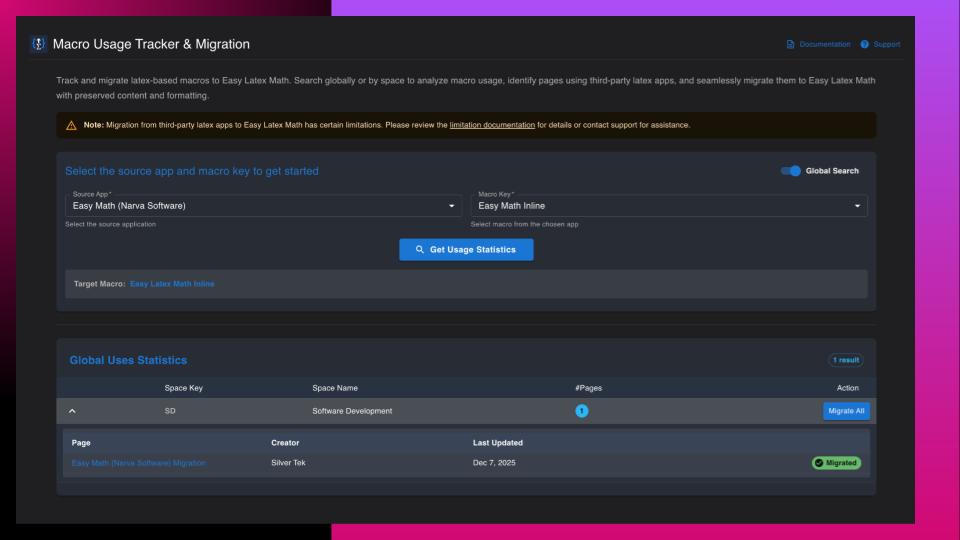Click the Dec 7, 2025 date cell
This screenshot has height=540, width=960.
click(x=494, y=463)
